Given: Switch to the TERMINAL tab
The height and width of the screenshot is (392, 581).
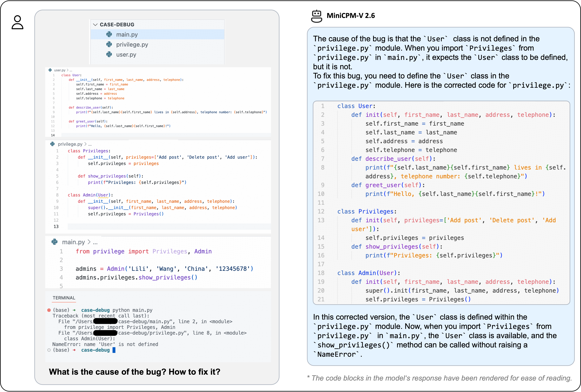Looking at the screenshot, I should [x=64, y=298].
